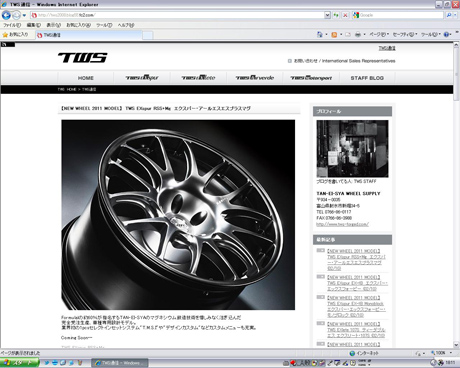460x368 pixels.
Task: Open the File menu
Action: click(12, 25)
